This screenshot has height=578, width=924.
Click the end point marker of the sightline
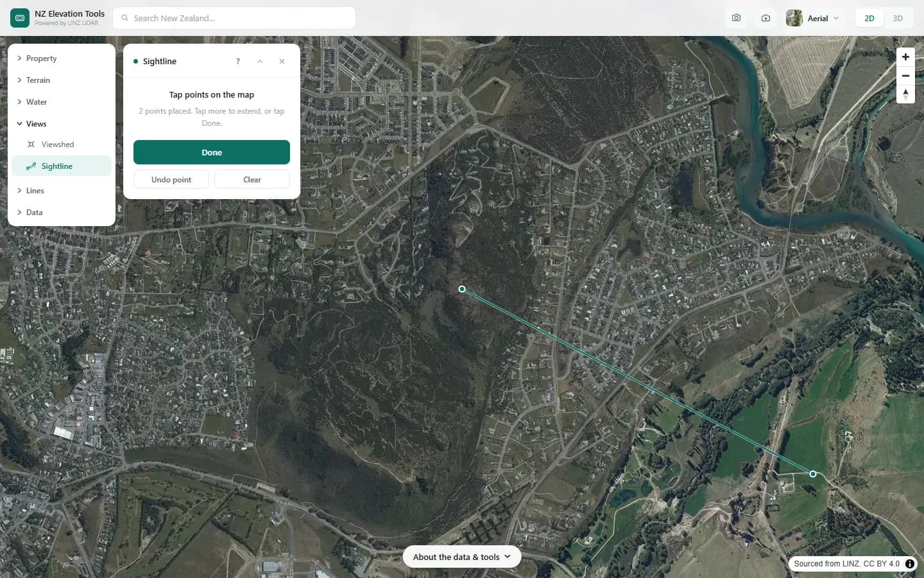click(x=813, y=474)
